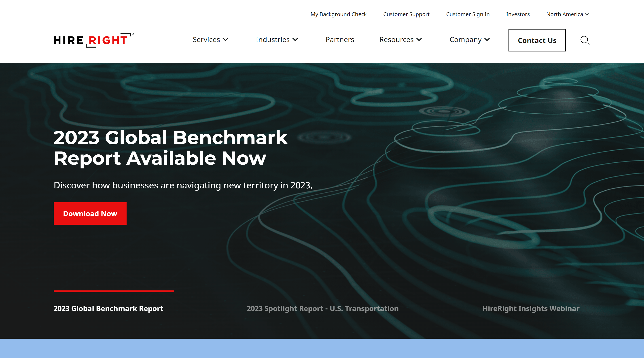Click the search magnifier icon
This screenshot has width=644, height=358.
click(x=585, y=40)
